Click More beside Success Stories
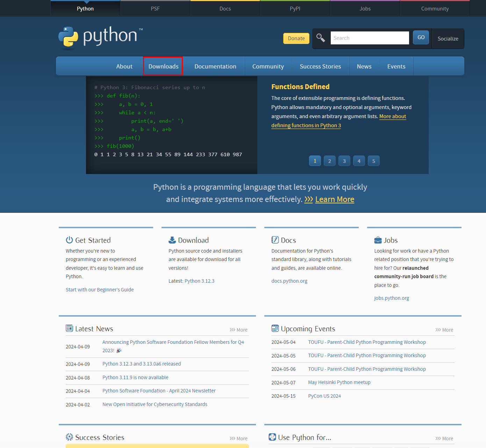Screen dimensions: 486x448 238,439
